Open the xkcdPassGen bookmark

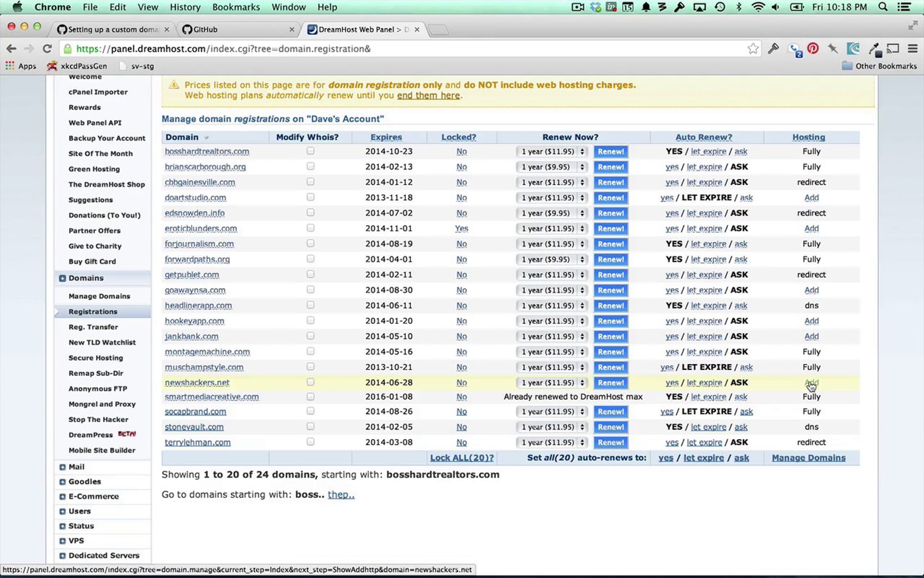point(77,66)
